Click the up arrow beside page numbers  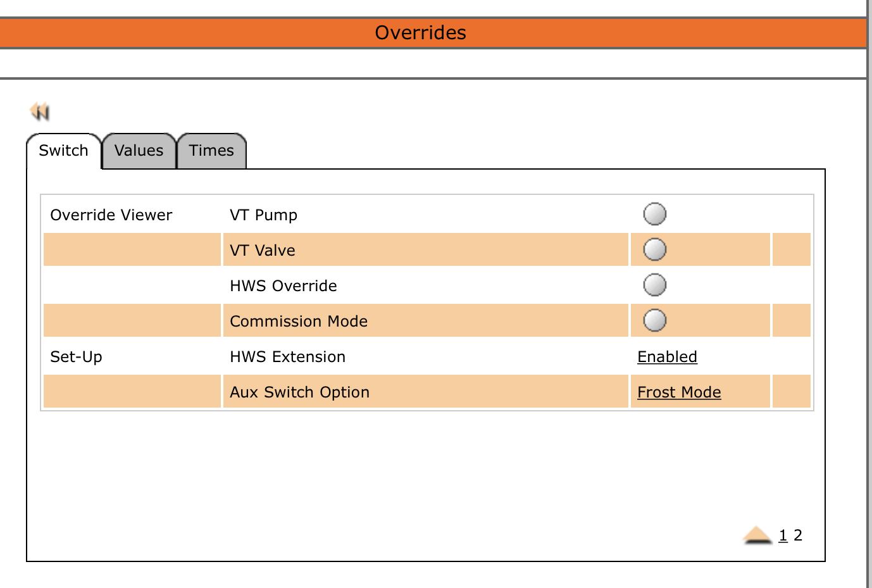click(x=757, y=535)
